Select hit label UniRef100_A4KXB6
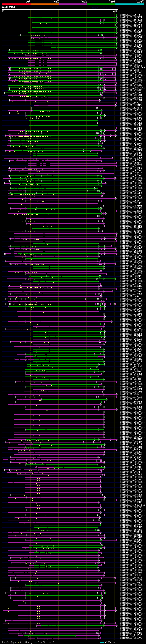This screenshot has width=146, height=644. [131, 633]
